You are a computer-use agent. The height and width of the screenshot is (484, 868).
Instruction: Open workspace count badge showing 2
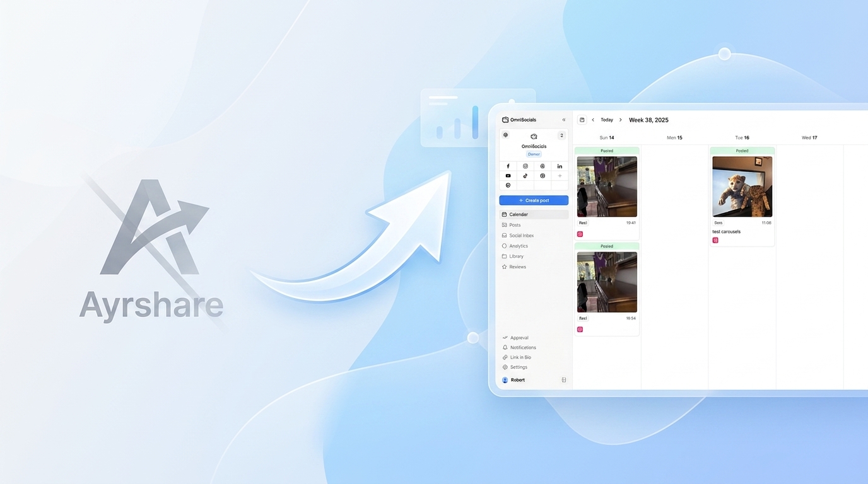(561, 135)
